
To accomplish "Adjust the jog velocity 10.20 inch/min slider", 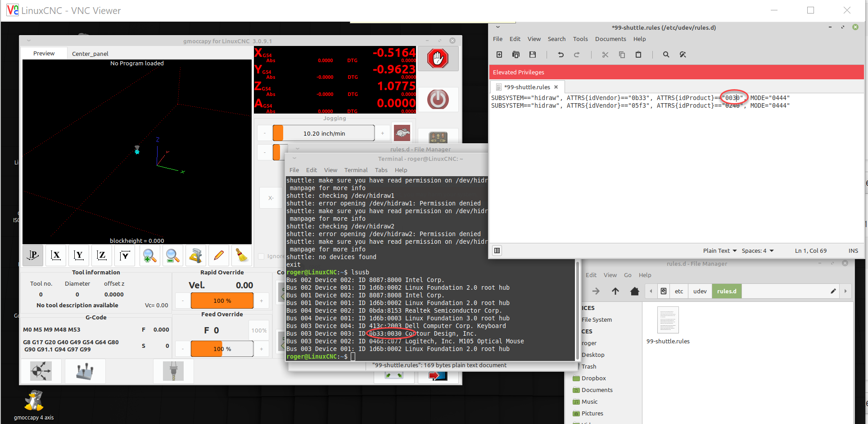I will point(324,133).
